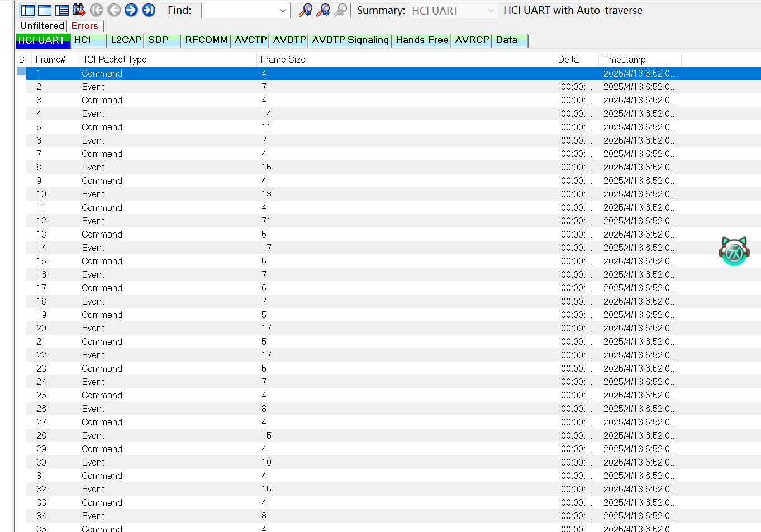
Task: Click the search next magnifier icon
Action: pyautogui.click(x=323, y=10)
